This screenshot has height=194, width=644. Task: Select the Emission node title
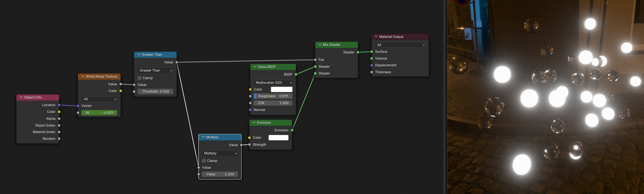(x=264, y=122)
